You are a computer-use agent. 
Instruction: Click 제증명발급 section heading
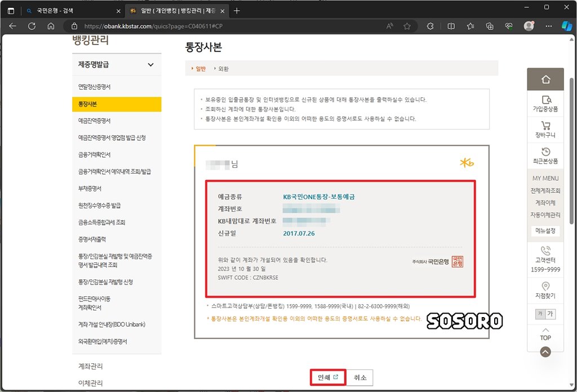coord(94,65)
